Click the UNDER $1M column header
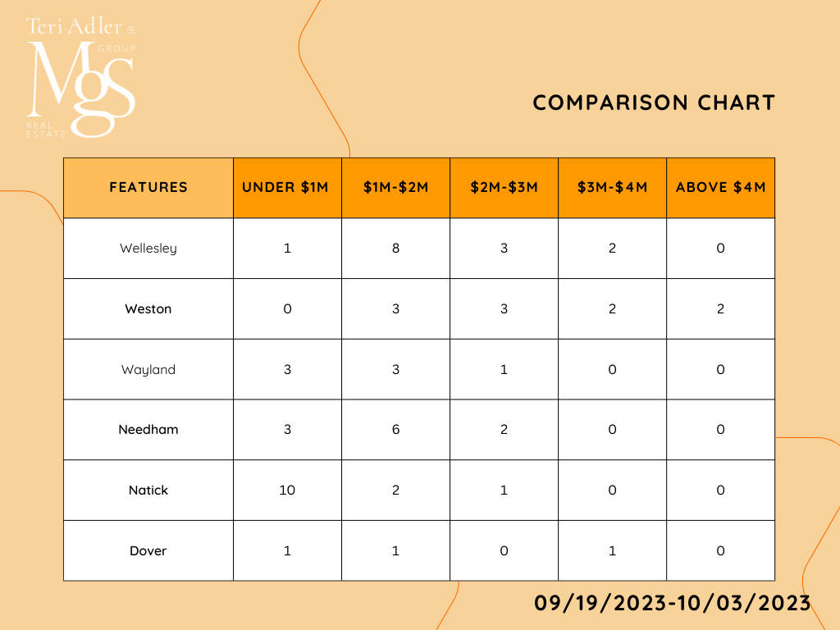Image resolution: width=840 pixels, height=630 pixels. (285, 187)
